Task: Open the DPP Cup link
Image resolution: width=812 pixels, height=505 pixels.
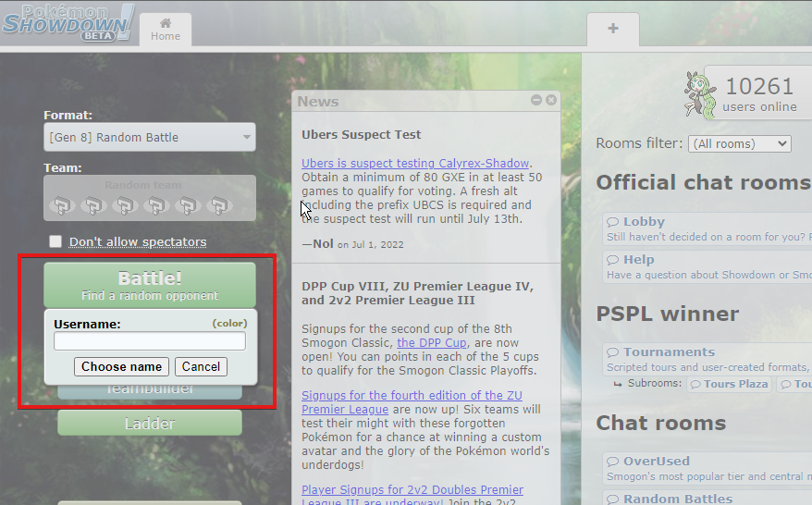Action: pos(431,343)
